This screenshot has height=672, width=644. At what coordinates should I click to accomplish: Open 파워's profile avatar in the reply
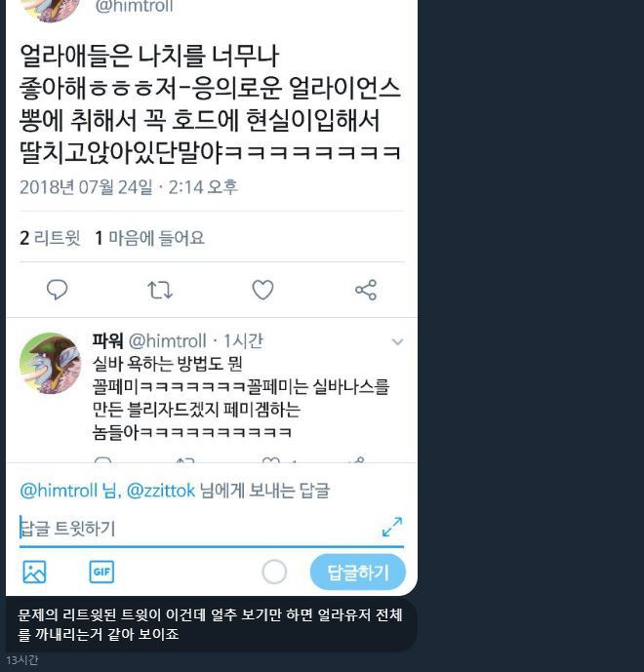click(x=50, y=363)
